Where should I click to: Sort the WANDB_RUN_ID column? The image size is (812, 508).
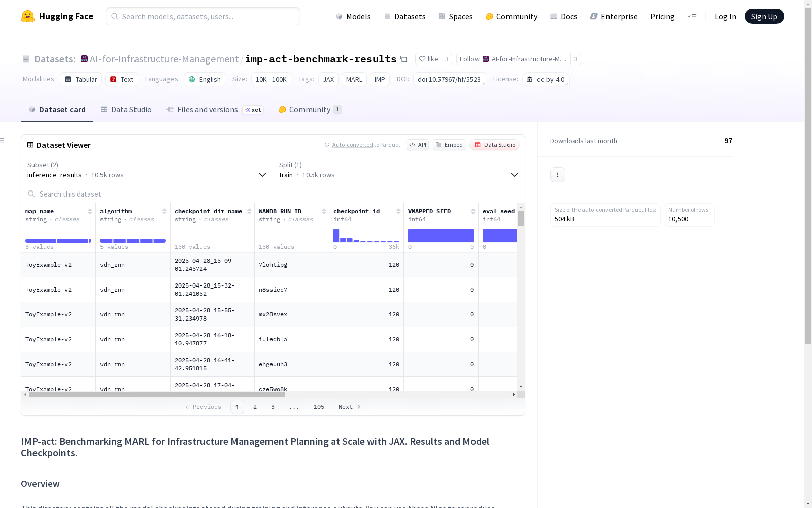[324, 211]
